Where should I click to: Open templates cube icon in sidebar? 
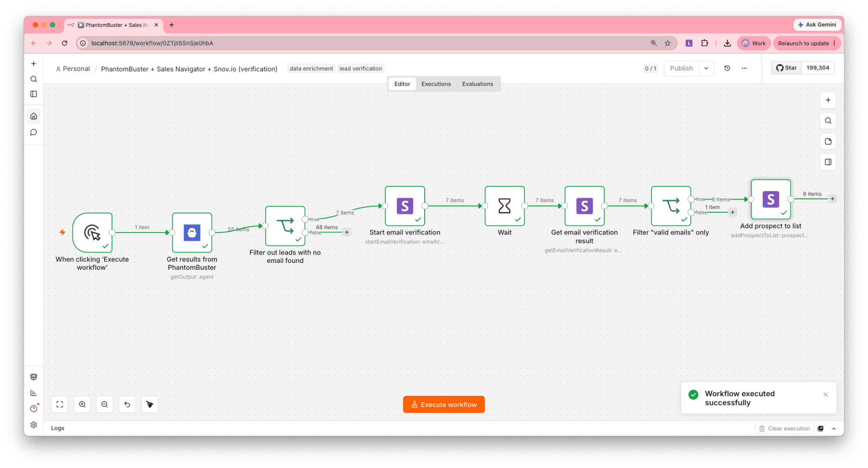[33, 377]
